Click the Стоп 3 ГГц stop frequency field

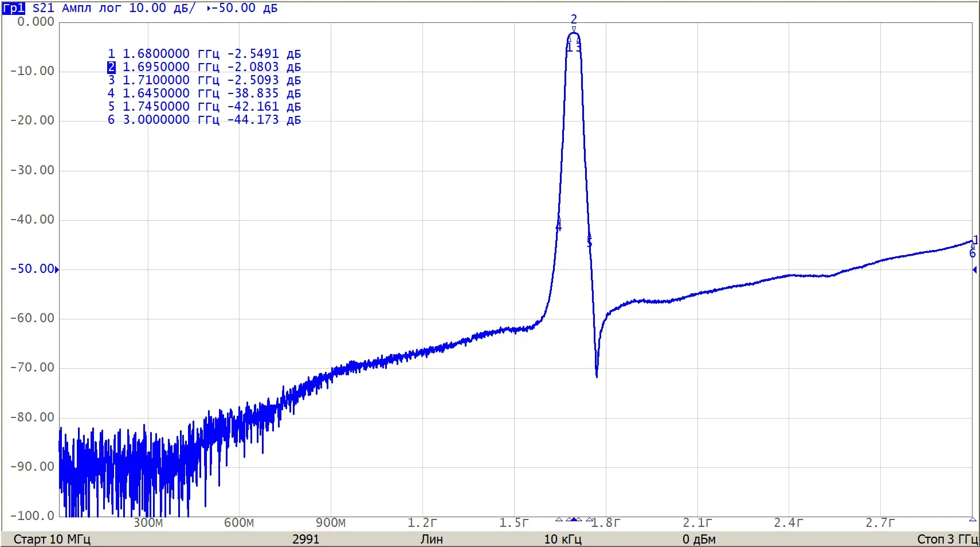click(947, 539)
